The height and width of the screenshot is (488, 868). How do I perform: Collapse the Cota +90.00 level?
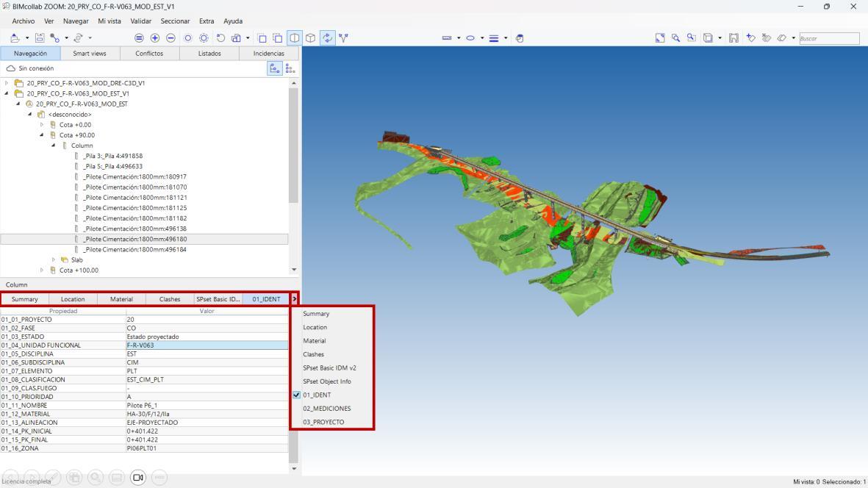(x=41, y=135)
